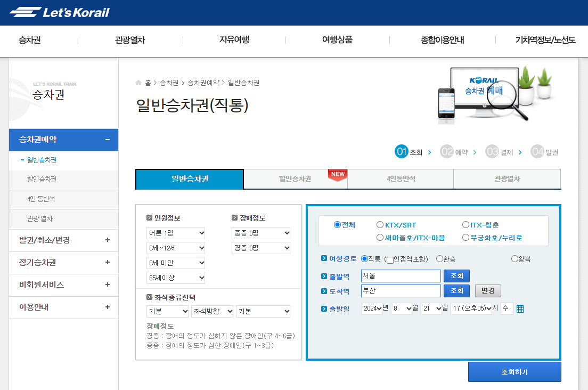Open 경증 0명 disability dropdown

click(261, 248)
